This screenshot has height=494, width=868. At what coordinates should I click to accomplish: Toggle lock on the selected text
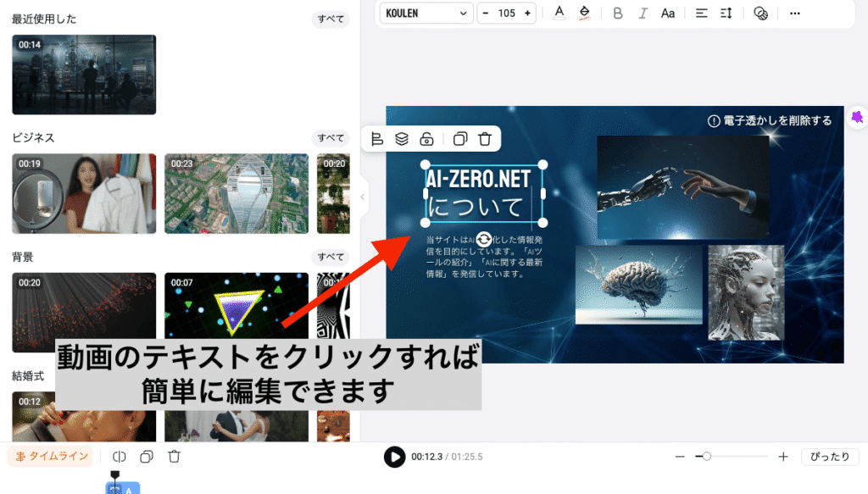pos(426,139)
